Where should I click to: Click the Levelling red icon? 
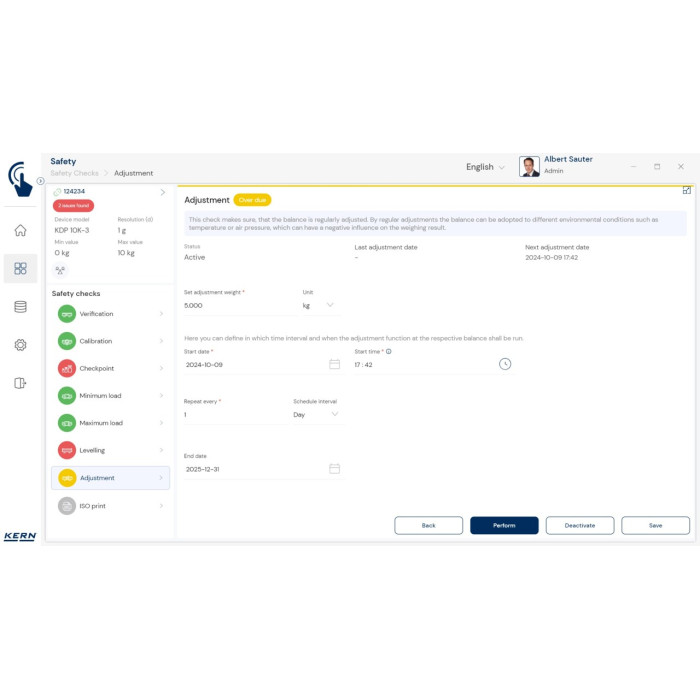tap(67, 450)
